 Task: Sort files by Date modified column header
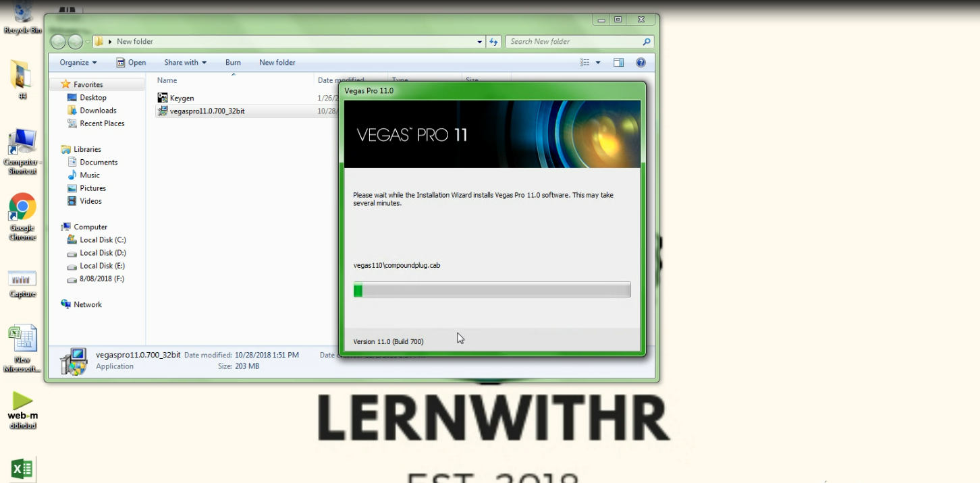coord(341,80)
